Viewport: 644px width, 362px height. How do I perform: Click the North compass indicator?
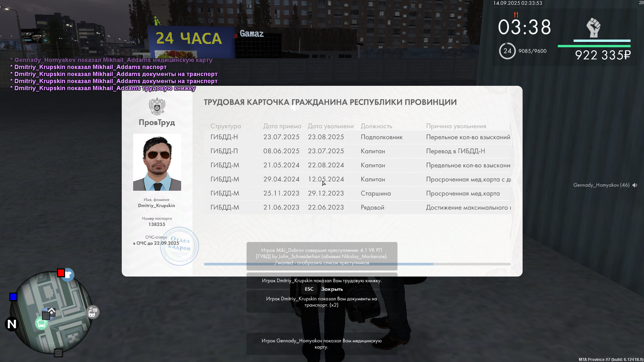tap(12, 324)
